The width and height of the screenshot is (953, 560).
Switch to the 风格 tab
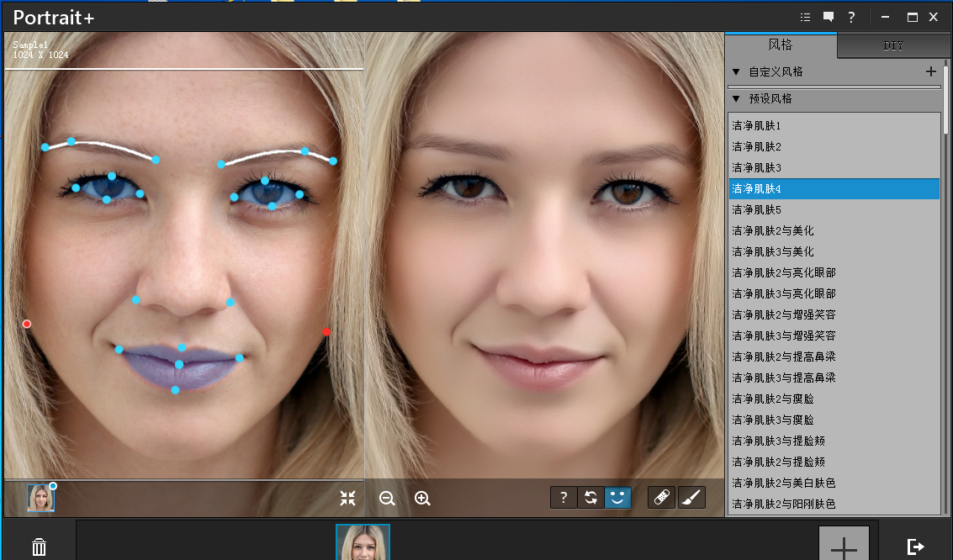point(781,45)
